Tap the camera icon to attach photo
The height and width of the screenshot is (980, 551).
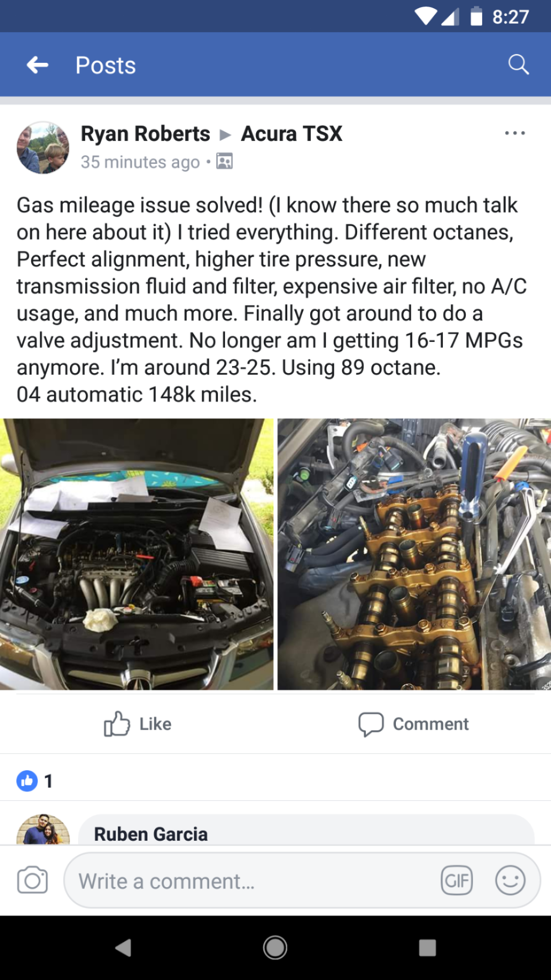[32, 880]
